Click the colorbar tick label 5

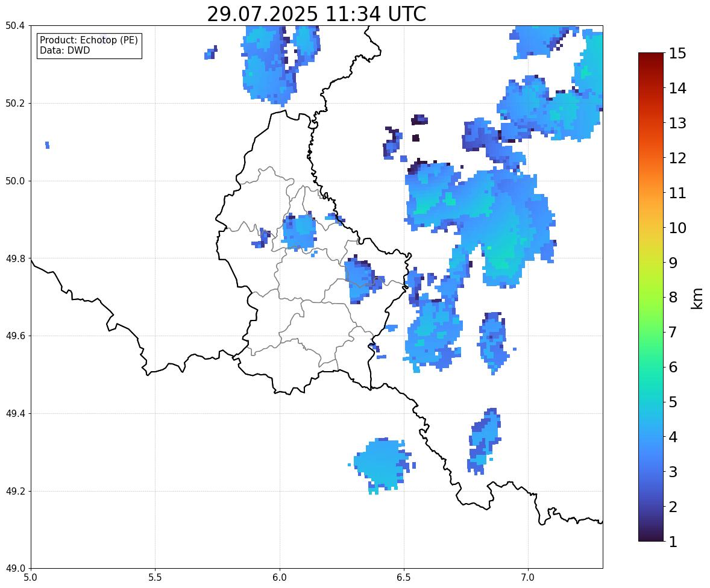tap(673, 402)
